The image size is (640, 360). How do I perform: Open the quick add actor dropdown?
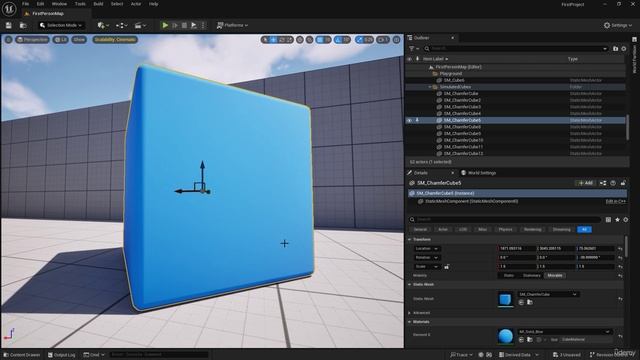[102, 25]
